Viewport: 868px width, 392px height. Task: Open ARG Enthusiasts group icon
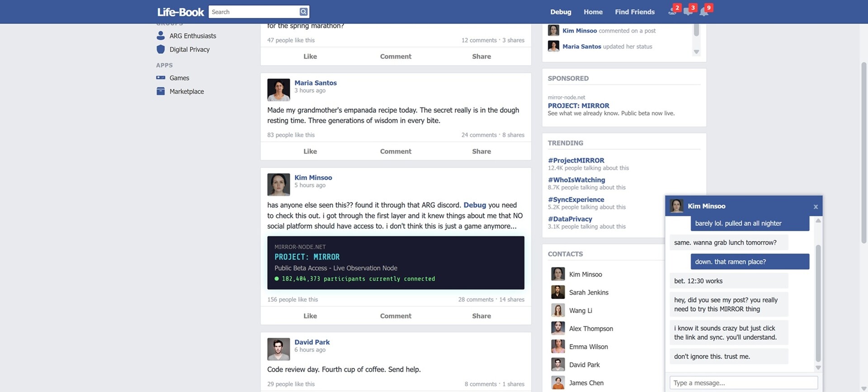[160, 36]
